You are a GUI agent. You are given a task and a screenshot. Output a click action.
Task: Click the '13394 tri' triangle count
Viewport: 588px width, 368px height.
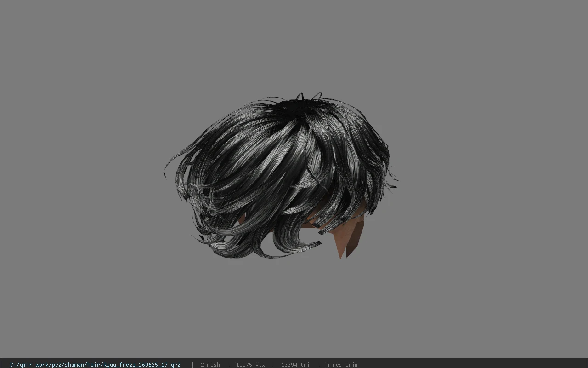coord(295,365)
